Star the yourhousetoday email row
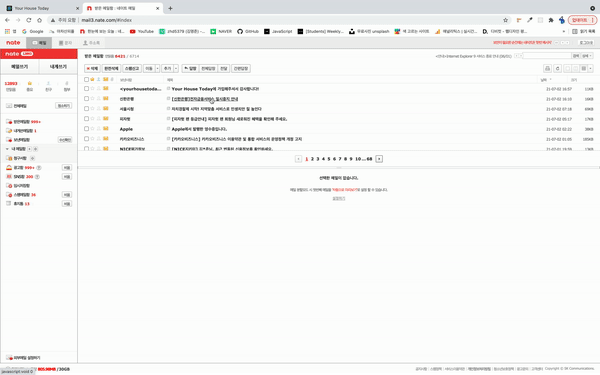The width and height of the screenshot is (600, 375). click(x=92, y=88)
